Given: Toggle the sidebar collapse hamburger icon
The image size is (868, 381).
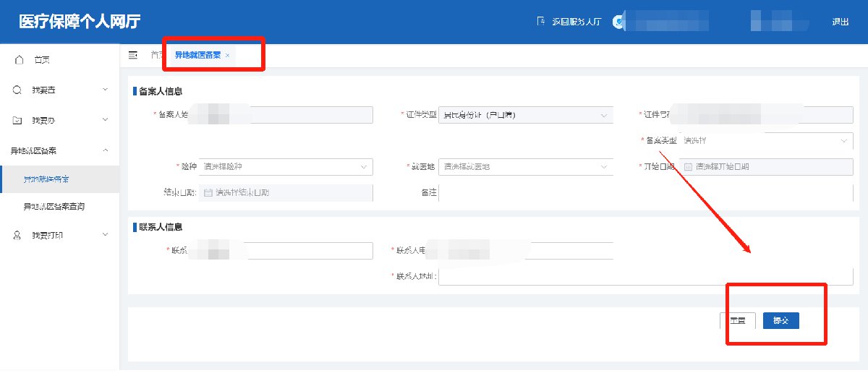Looking at the screenshot, I should [133, 55].
